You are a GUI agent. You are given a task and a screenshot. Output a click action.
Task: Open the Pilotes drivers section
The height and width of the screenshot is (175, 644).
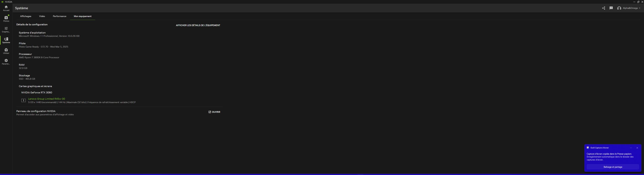(x=6, y=19)
